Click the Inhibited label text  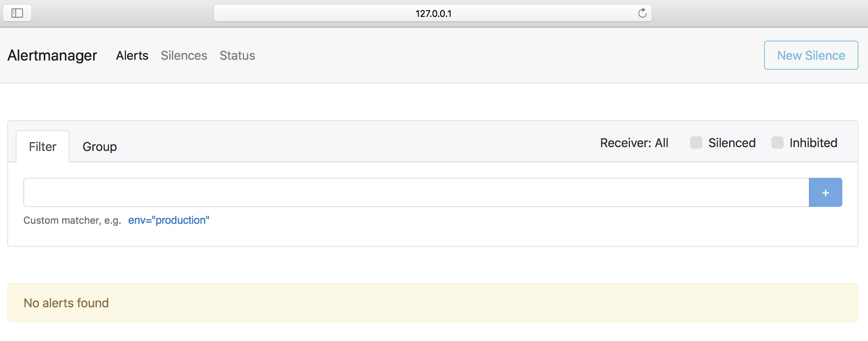pos(814,143)
